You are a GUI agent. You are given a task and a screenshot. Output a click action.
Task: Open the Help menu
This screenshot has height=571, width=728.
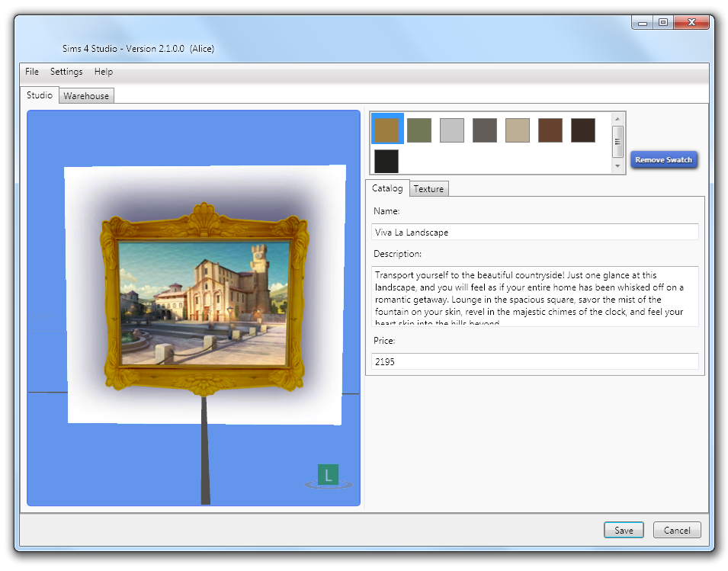(x=103, y=71)
